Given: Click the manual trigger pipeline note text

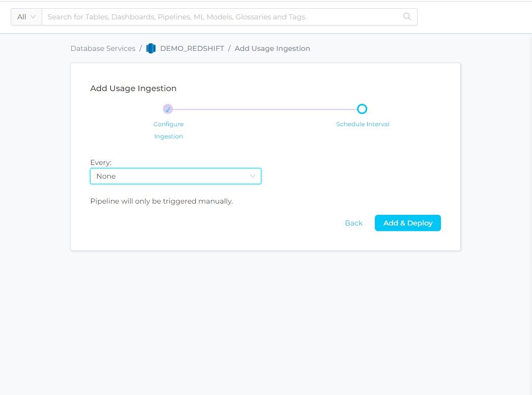Looking at the screenshot, I should coord(161,201).
